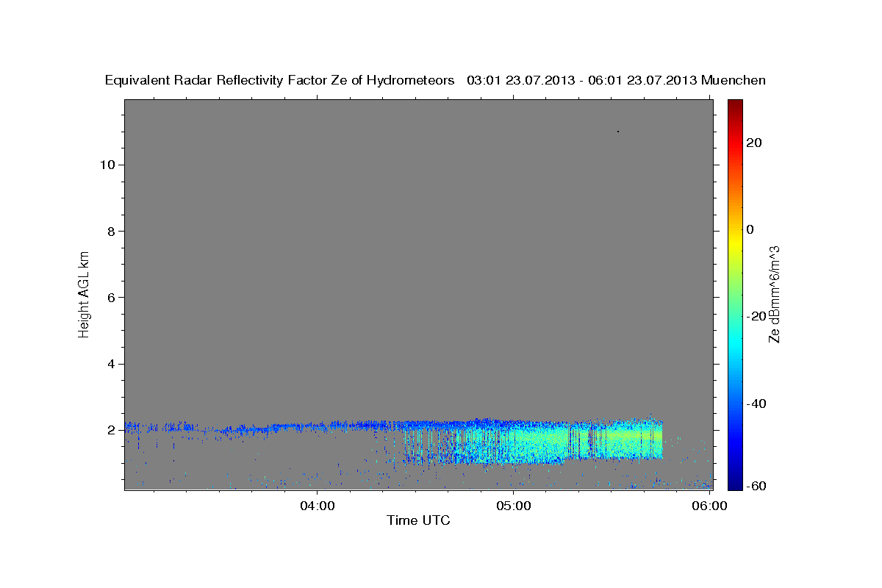Click the colorbar label -60
The width and height of the screenshot is (882, 588).
click(x=756, y=486)
